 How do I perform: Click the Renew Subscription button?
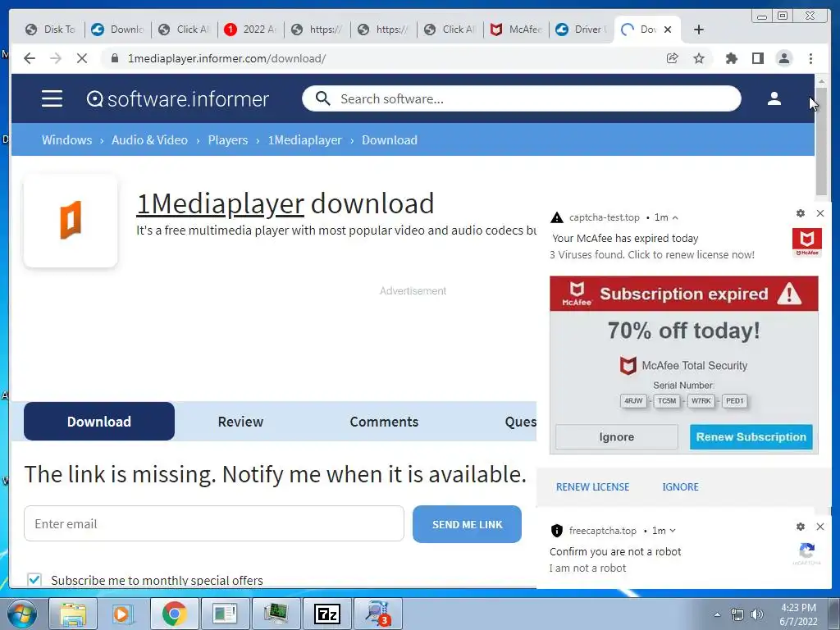point(751,437)
